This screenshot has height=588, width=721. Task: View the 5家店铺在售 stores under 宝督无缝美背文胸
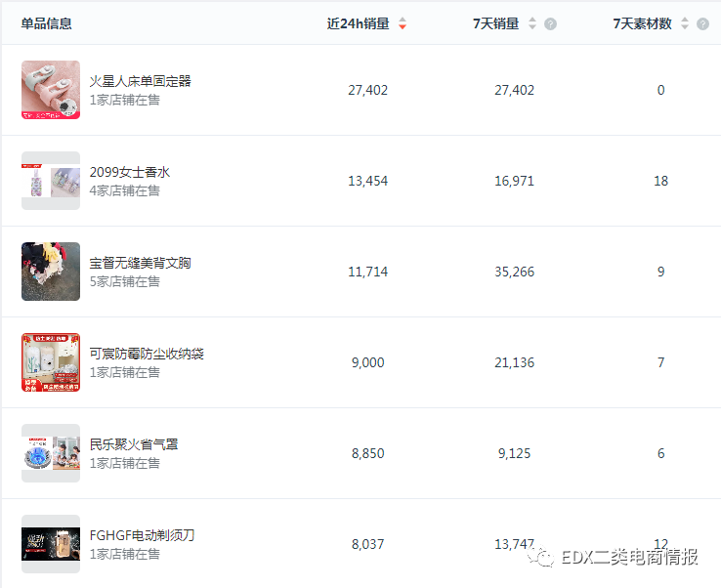coord(125,281)
